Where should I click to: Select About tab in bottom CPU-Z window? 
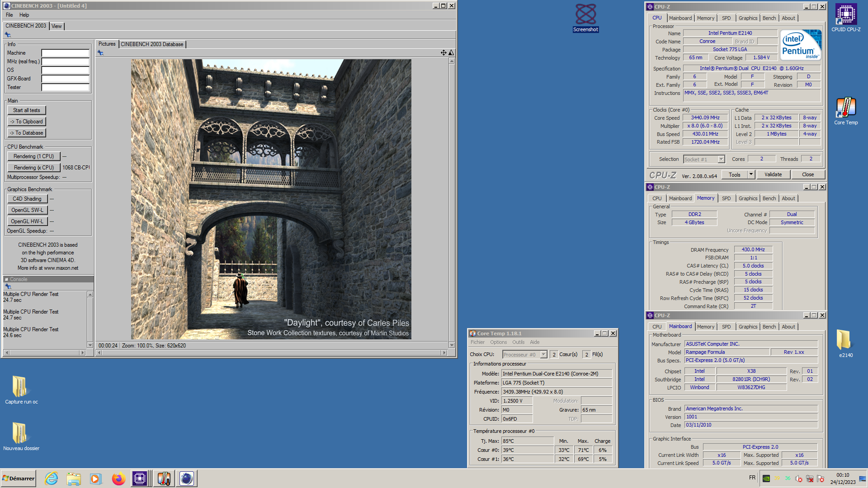click(788, 327)
